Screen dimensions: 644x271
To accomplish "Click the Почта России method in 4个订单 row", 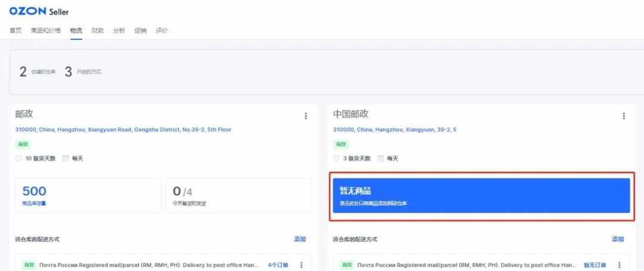I will 149,265.
